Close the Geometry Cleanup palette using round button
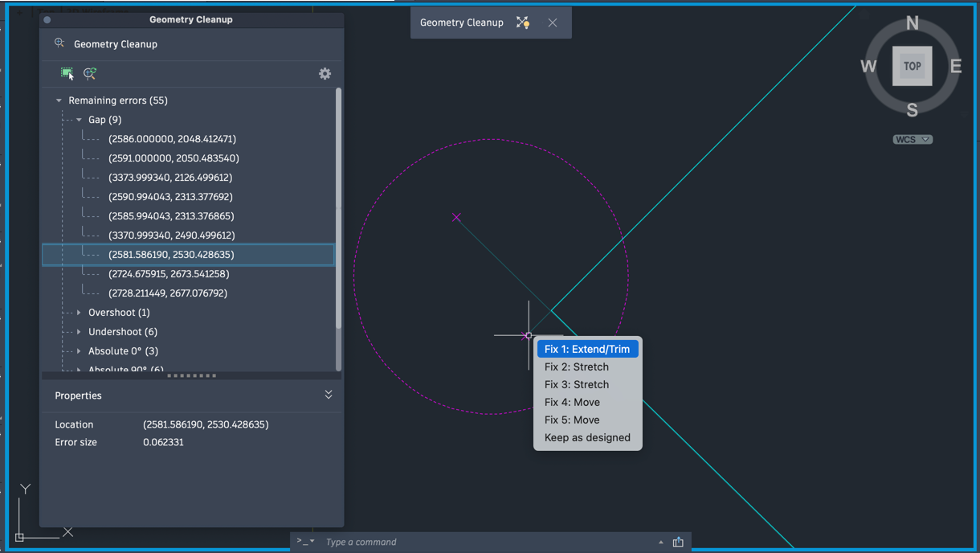 click(x=47, y=19)
